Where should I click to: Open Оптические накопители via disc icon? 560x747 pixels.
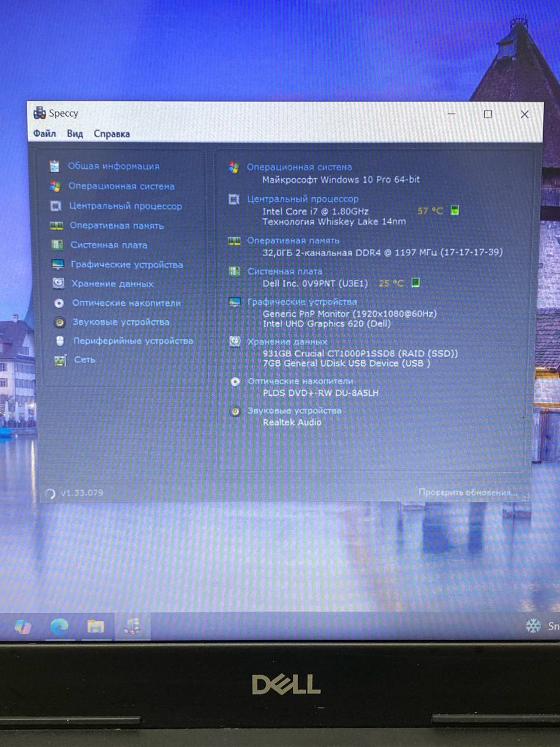click(x=59, y=303)
